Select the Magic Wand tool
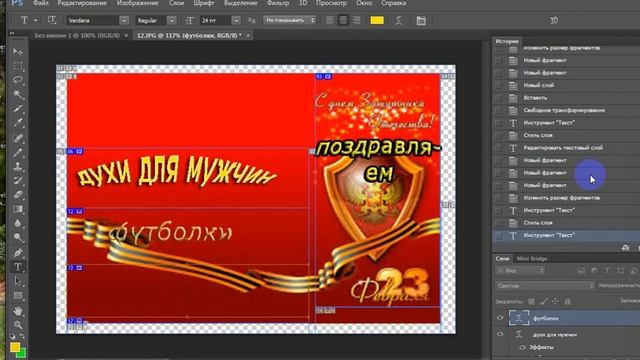This screenshot has width=640, height=360. [x=18, y=95]
